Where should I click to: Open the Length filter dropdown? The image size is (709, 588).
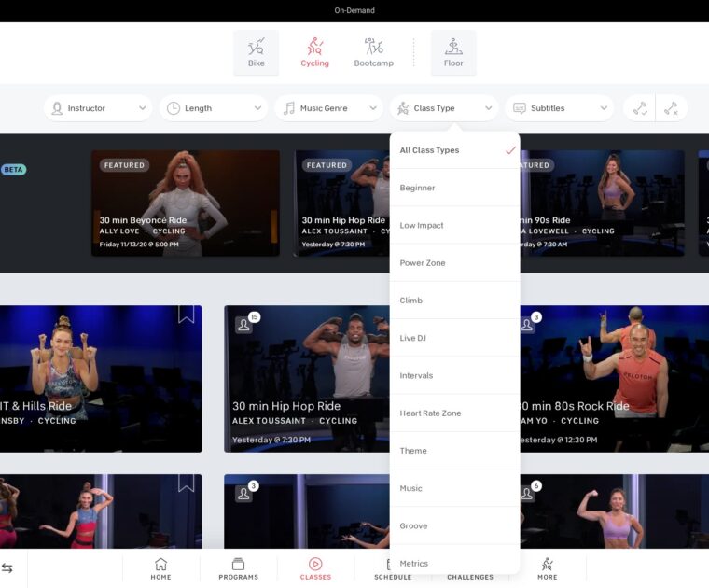point(213,108)
